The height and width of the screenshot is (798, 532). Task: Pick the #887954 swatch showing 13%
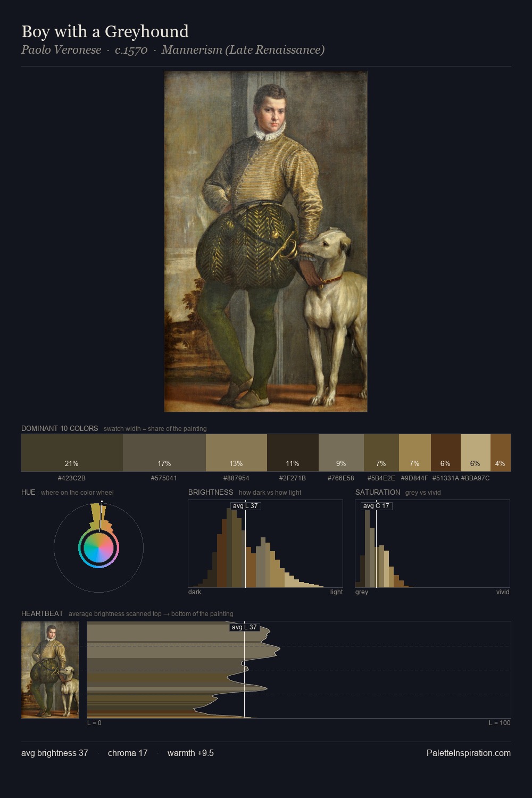click(x=236, y=453)
